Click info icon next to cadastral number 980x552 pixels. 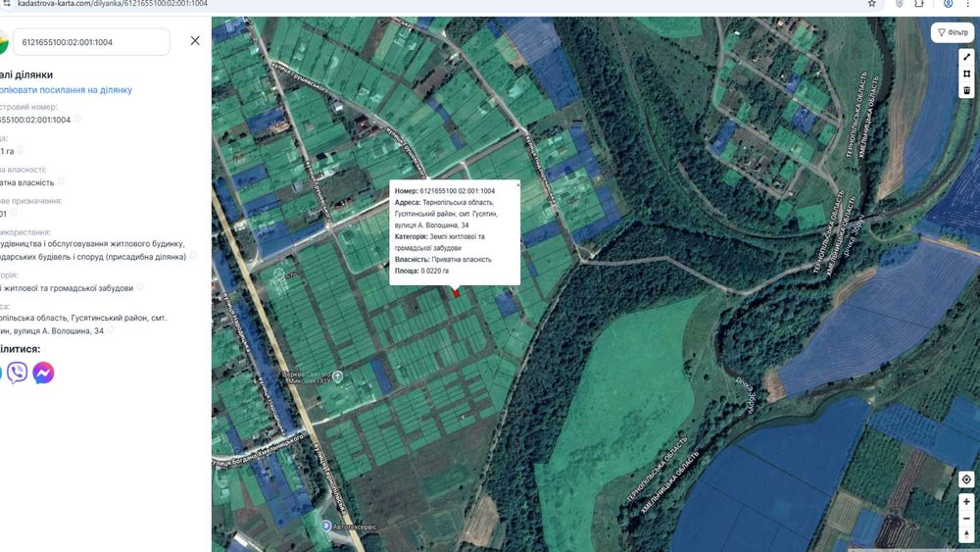pyautogui.click(x=76, y=119)
